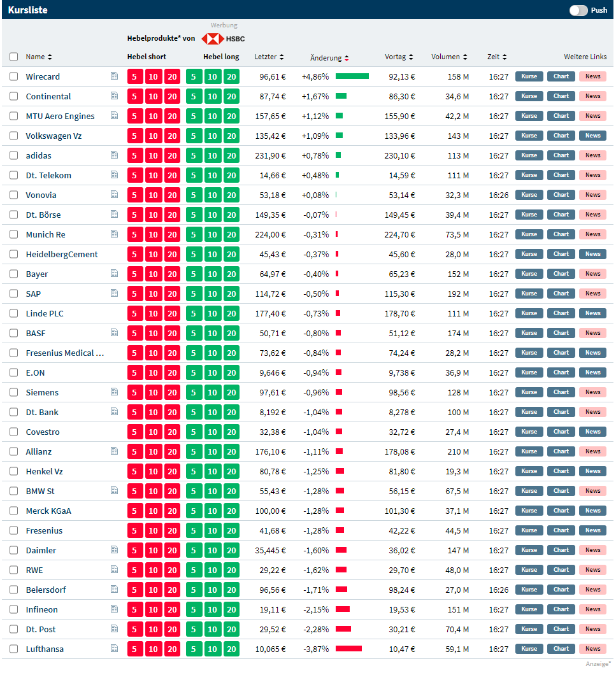Open the Fresenius Medical stock link
This screenshot has height=673, width=616.
[65, 353]
